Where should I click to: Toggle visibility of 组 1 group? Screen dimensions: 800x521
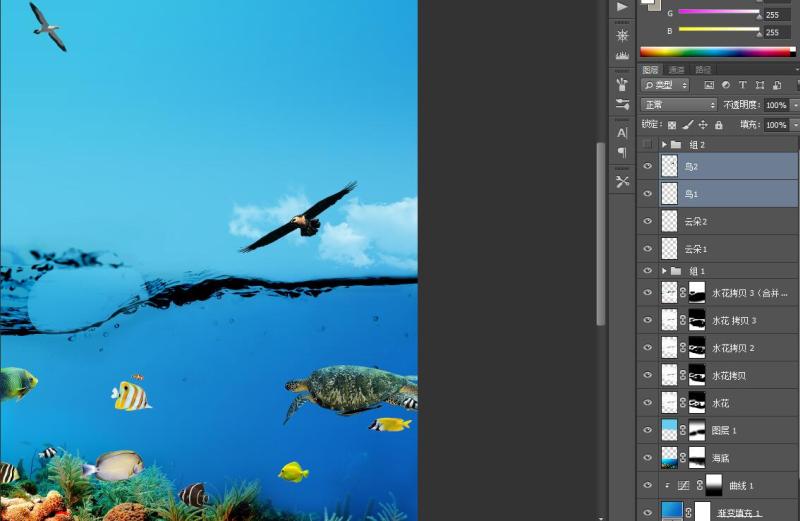point(647,270)
